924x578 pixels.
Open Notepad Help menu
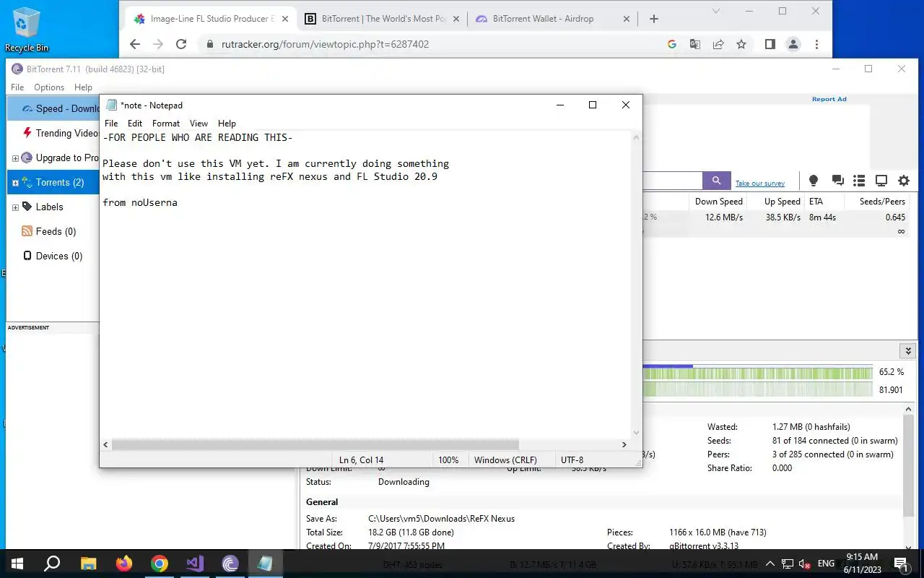click(x=227, y=124)
